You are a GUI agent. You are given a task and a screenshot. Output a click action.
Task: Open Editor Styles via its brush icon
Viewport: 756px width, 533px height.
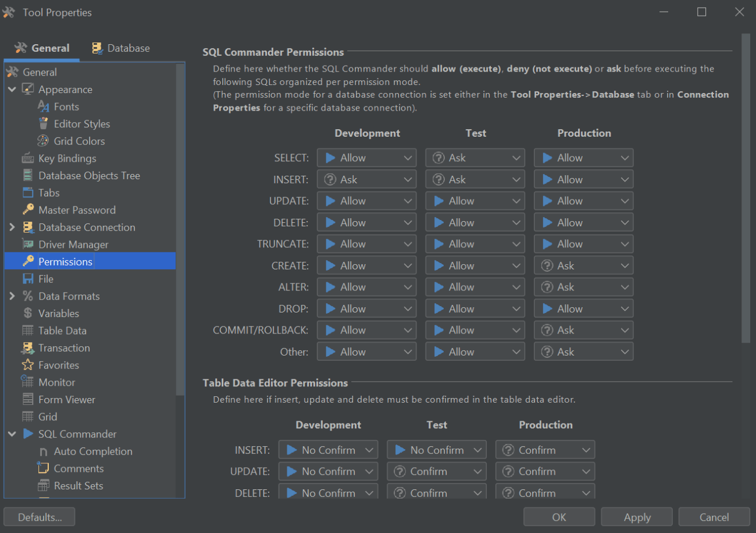pyautogui.click(x=45, y=123)
